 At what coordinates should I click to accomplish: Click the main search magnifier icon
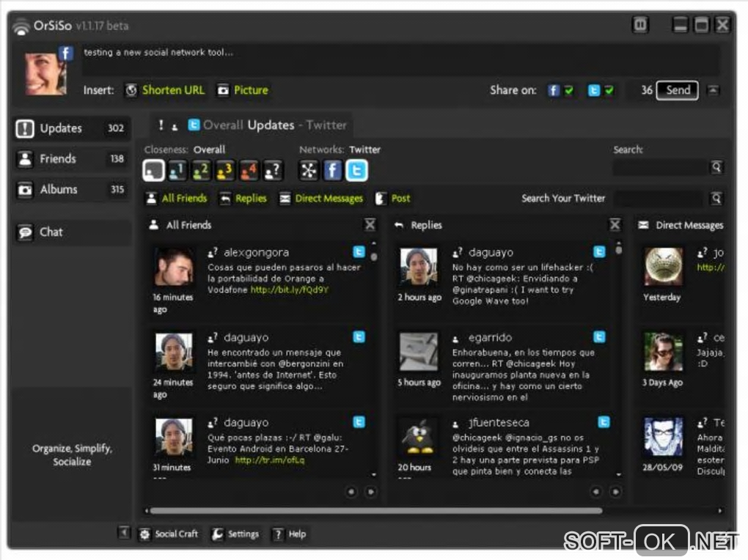pos(716,167)
